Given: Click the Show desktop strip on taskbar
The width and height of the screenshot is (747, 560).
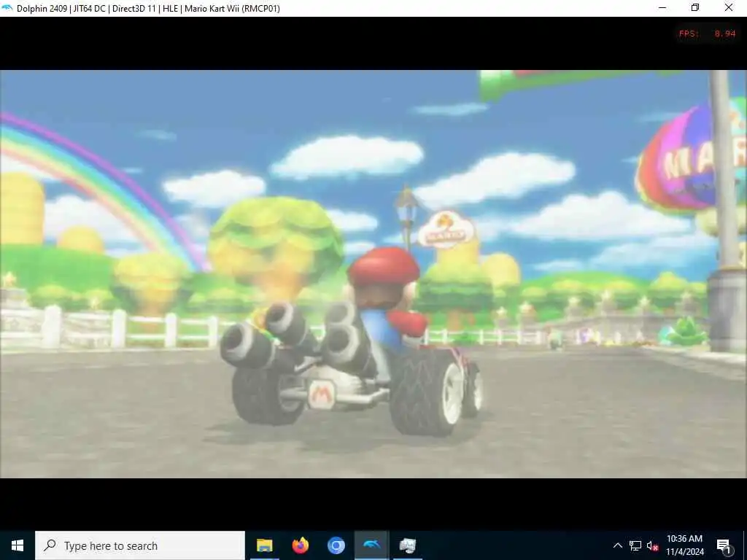Looking at the screenshot, I should [x=745, y=545].
